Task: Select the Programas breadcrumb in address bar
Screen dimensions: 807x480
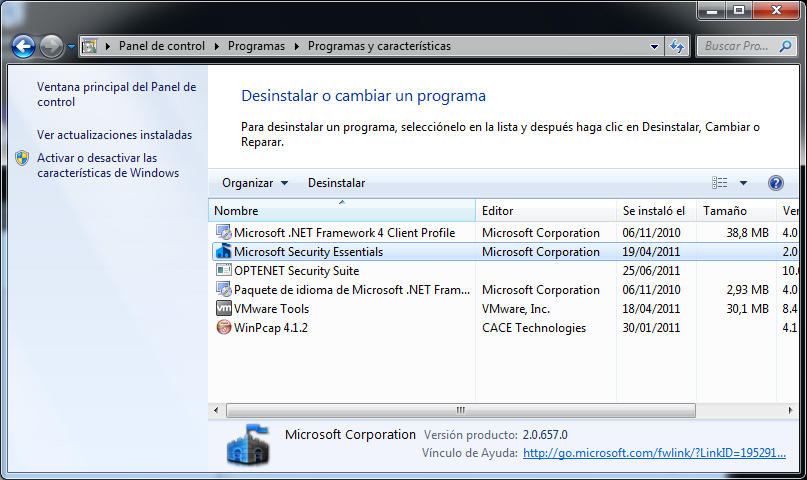Action: tap(256, 46)
